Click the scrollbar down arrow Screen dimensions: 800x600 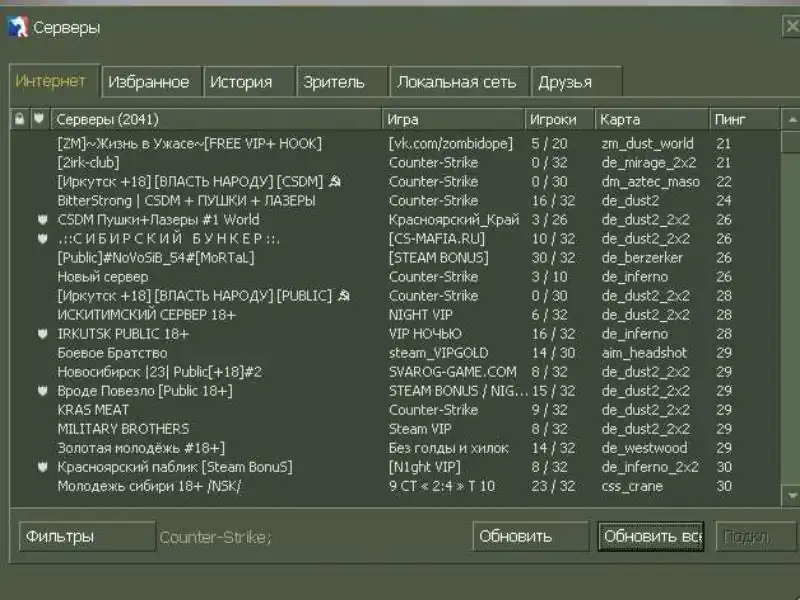click(x=792, y=495)
